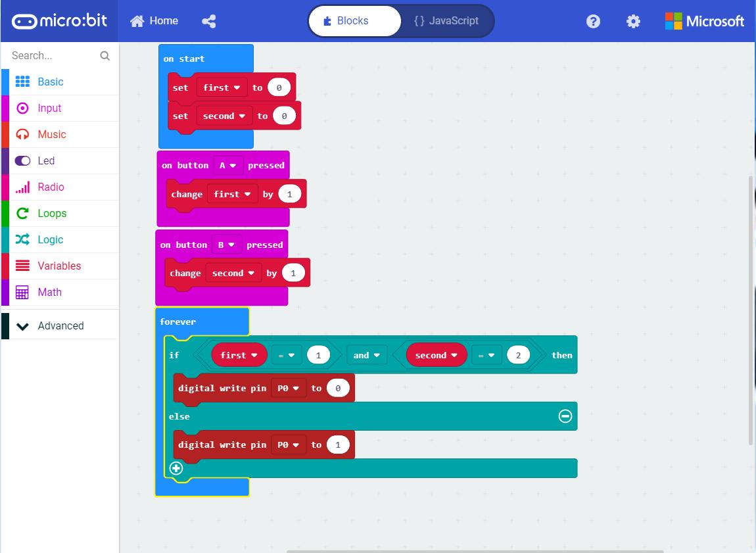
Task: Open the Input blocks category
Action: click(x=49, y=108)
